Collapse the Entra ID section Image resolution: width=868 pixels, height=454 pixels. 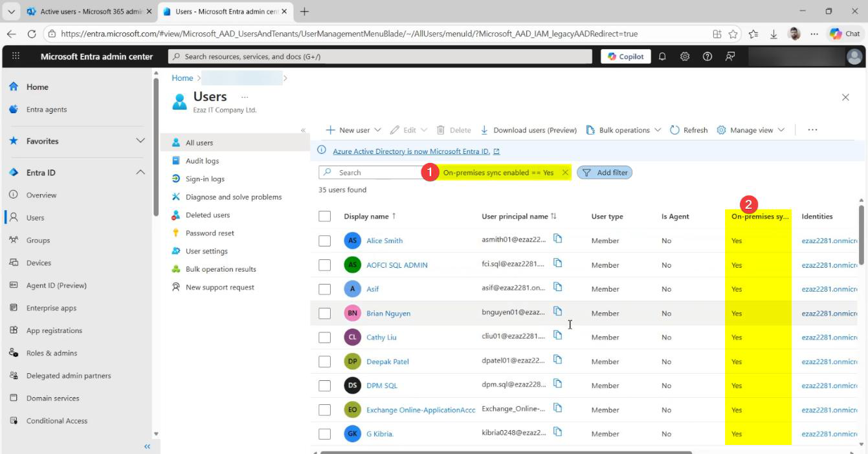tap(140, 172)
